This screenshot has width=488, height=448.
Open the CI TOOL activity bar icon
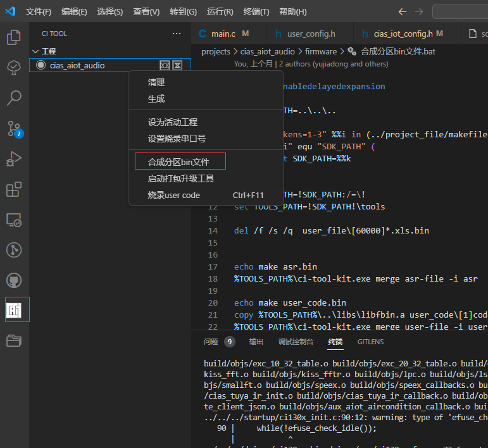[x=14, y=310]
